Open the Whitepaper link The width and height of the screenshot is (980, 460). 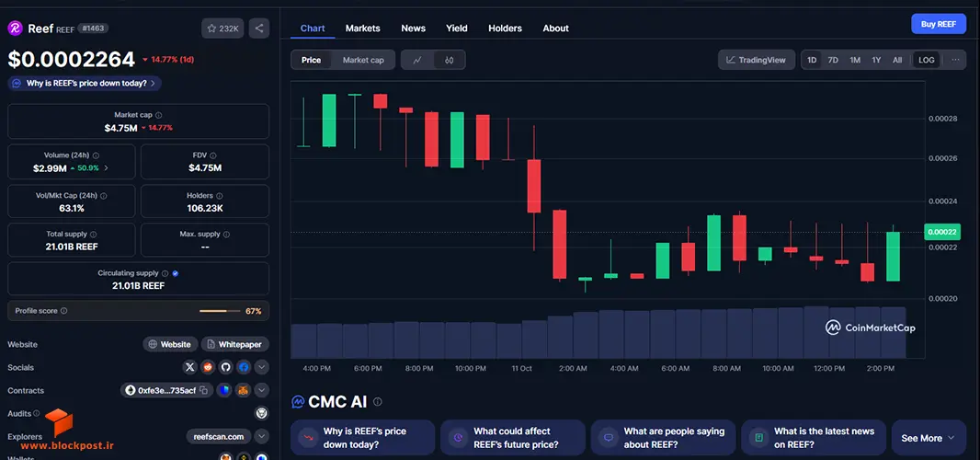235,344
